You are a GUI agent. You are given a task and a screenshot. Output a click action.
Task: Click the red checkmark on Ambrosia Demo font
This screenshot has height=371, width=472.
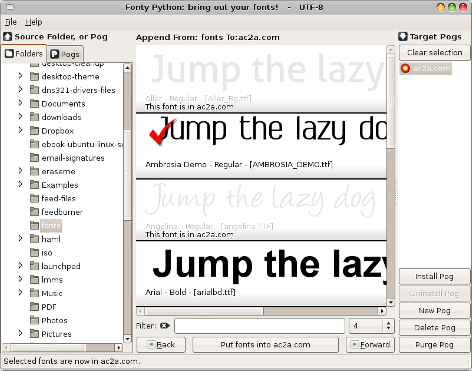click(162, 131)
